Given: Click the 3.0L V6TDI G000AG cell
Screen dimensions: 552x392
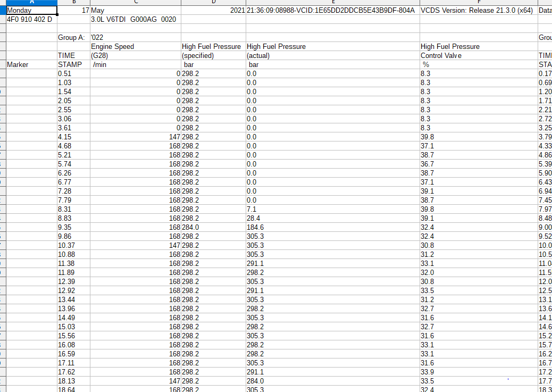Looking at the screenshot, I should pyautogui.click(x=135, y=20).
